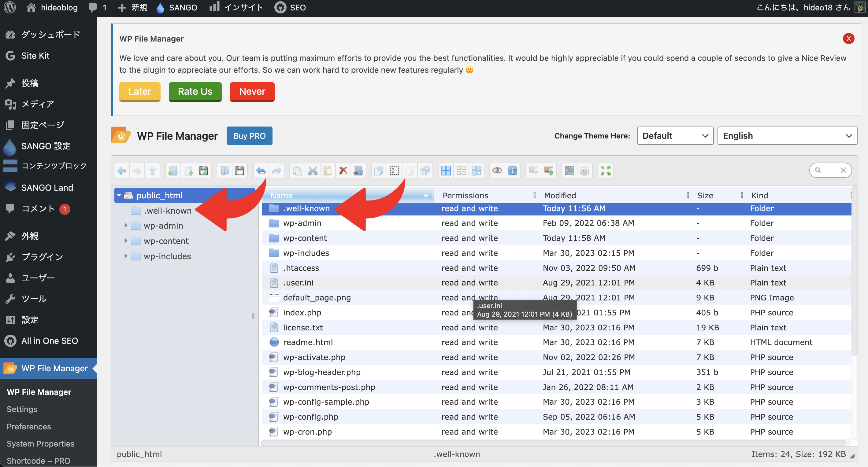Go forward in file manager history
This screenshot has width=868, height=467.
[x=137, y=171]
